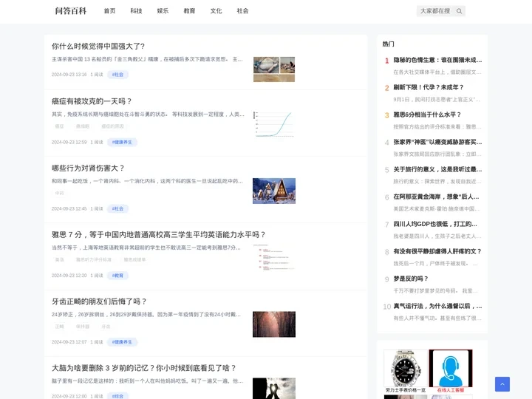The width and height of the screenshot is (532, 399).
Task: Open hot item 四川人均GDP也很低
Action: 435,224
